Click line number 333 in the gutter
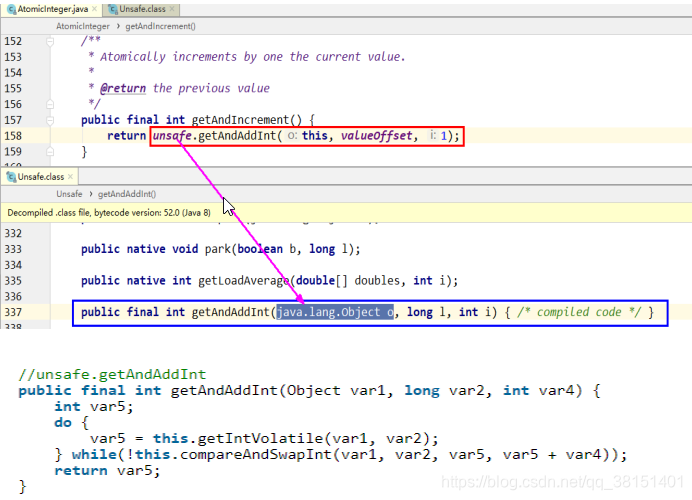 click(13, 249)
